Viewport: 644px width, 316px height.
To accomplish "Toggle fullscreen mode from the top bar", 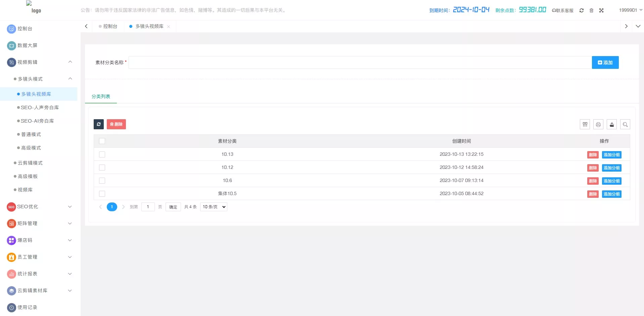I will click(601, 10).
